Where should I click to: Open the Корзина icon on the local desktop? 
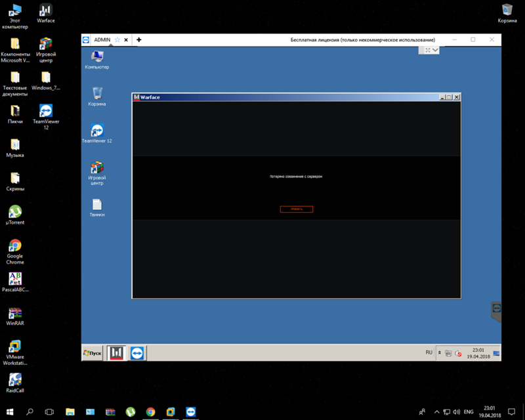tap(507, 13)
